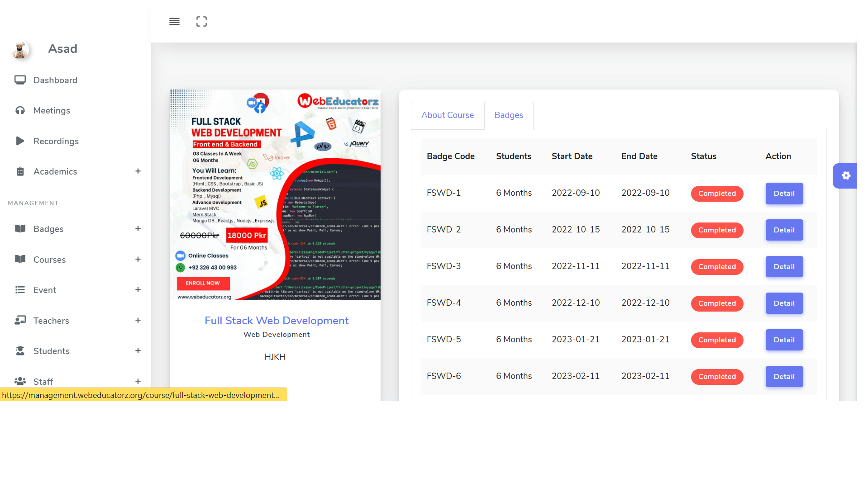Expand the Event submenu plus
Image resolution: width=868 pixels, height=492 pixels.
[138, 289]
